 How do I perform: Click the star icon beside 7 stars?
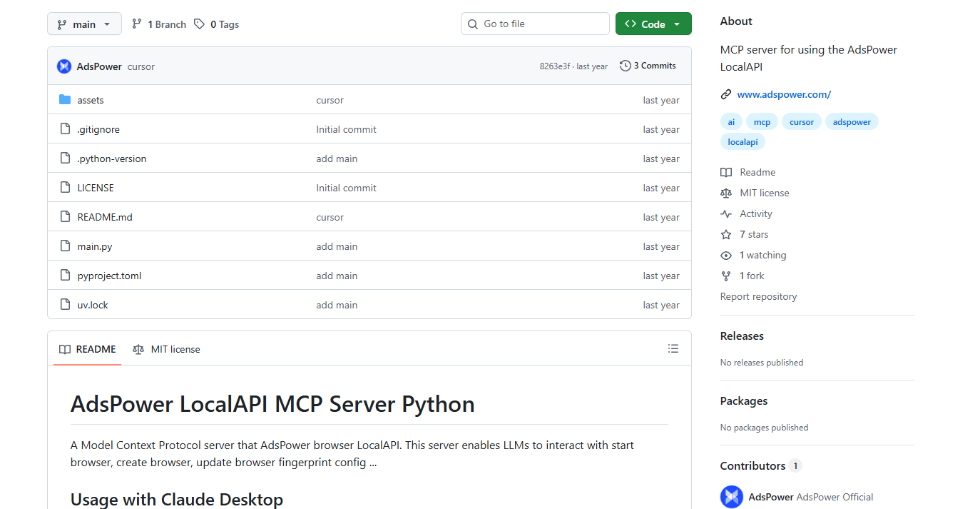pos(726,234)
